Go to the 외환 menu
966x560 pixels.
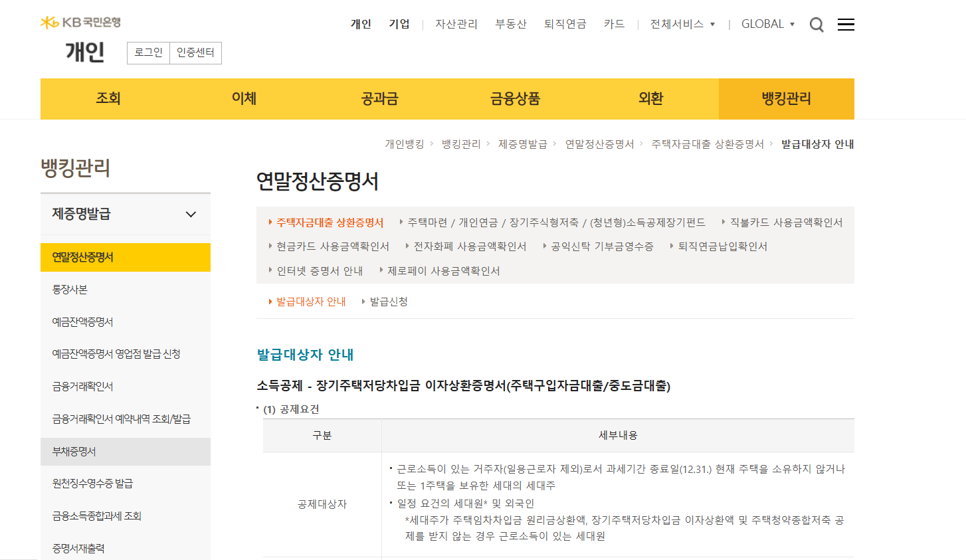[650, 98]
